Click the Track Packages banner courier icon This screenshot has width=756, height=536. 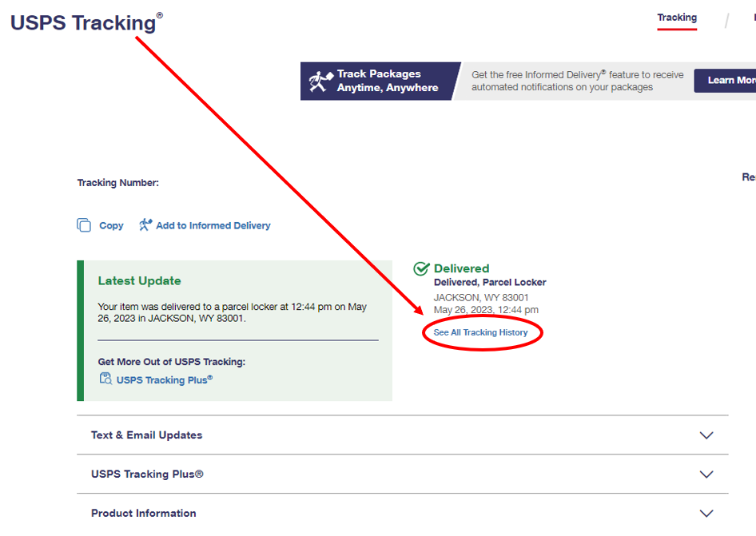320,81
